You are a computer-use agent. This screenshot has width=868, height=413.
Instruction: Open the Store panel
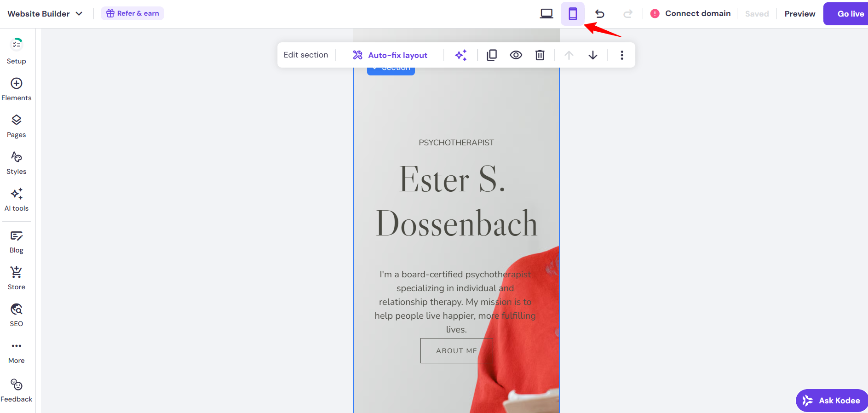pos(17,278)
